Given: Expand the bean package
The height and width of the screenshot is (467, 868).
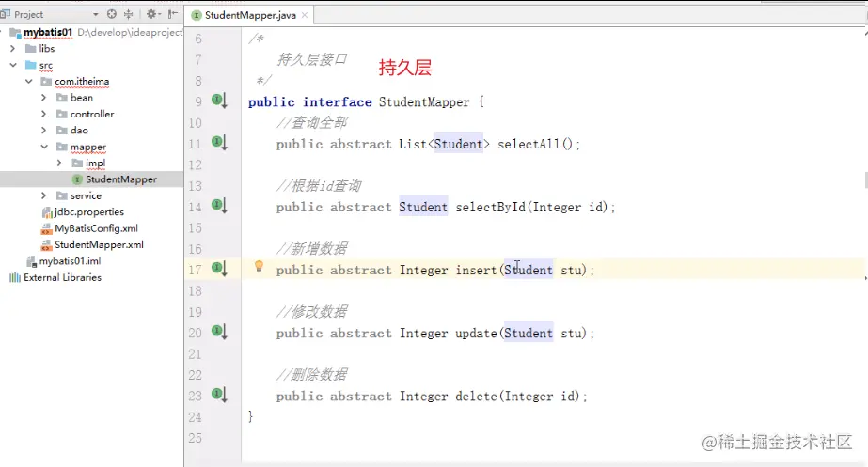Looking at the screenshot, I should [44, 98].
